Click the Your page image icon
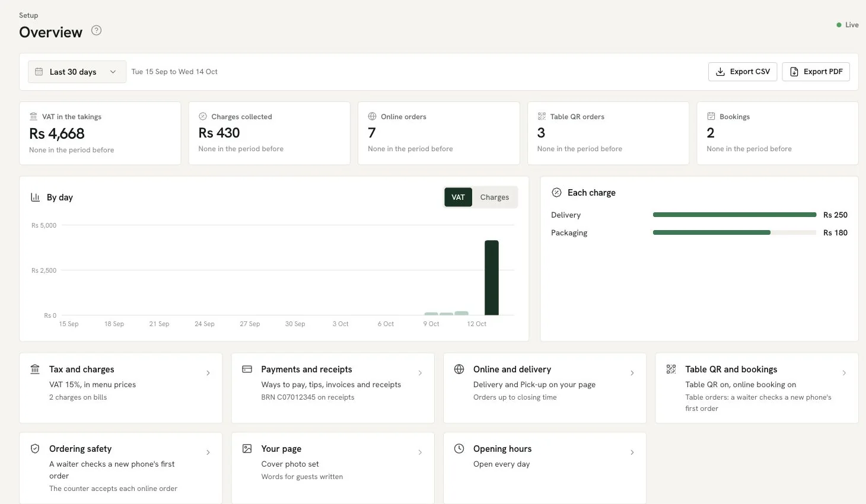Viewport: 866px width, 504px height. click(247, 449)
